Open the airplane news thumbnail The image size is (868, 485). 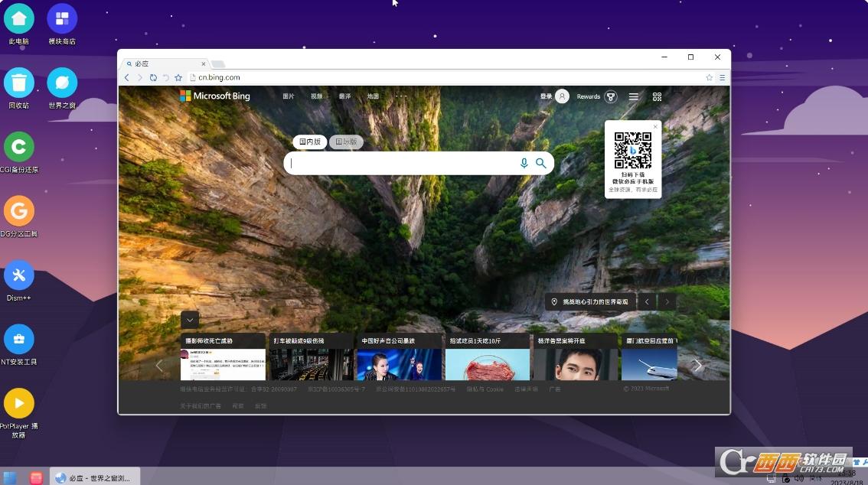pyautogui.click(x=649, y=364)
